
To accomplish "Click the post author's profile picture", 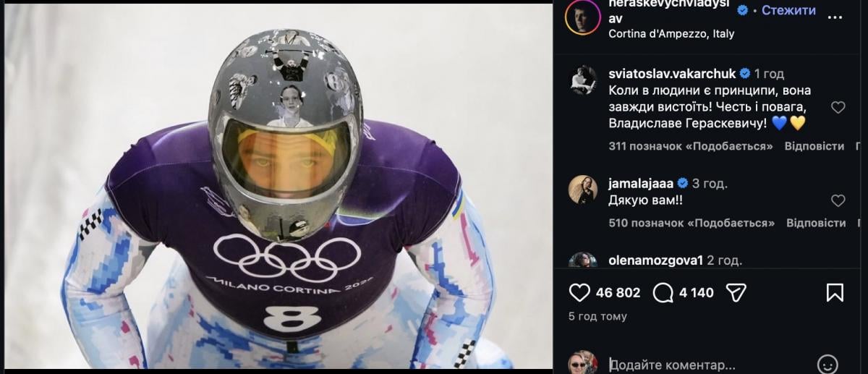I will (582, 16).
